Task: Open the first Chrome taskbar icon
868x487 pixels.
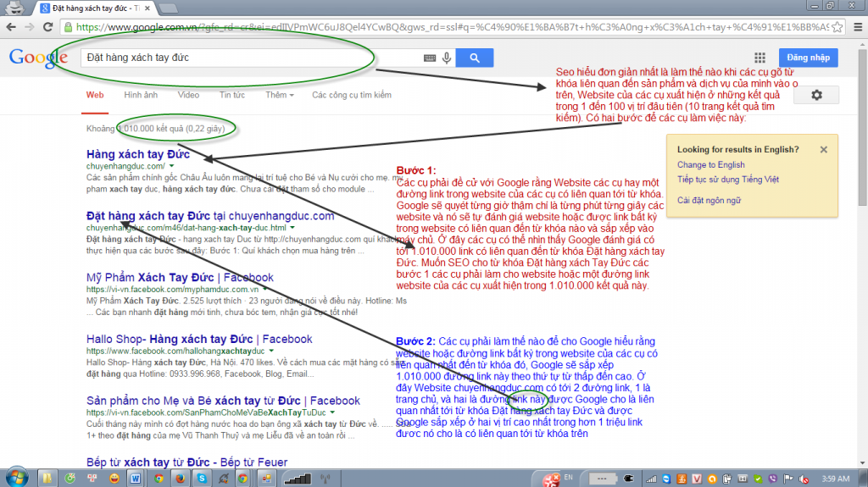Action: tap(159, 479)
